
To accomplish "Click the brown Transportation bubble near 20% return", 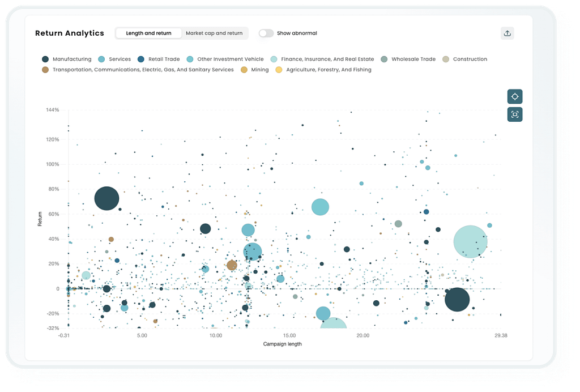I will pyautogui.click(x=232, y=265).
